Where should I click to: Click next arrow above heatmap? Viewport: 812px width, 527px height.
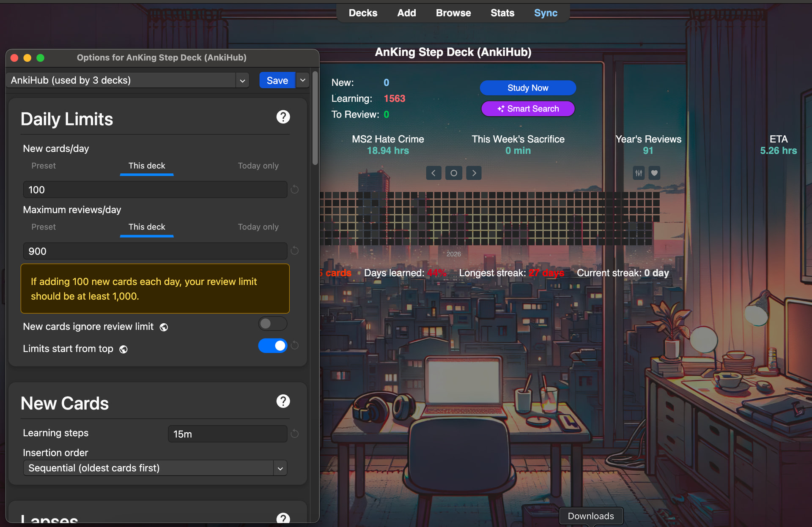(474, 173)
